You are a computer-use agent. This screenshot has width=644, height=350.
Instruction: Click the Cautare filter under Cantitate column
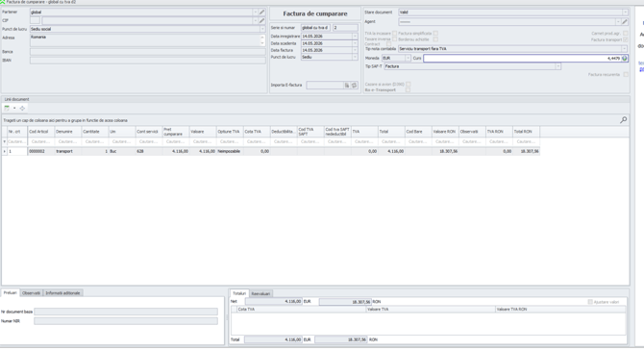click(95, 141)
